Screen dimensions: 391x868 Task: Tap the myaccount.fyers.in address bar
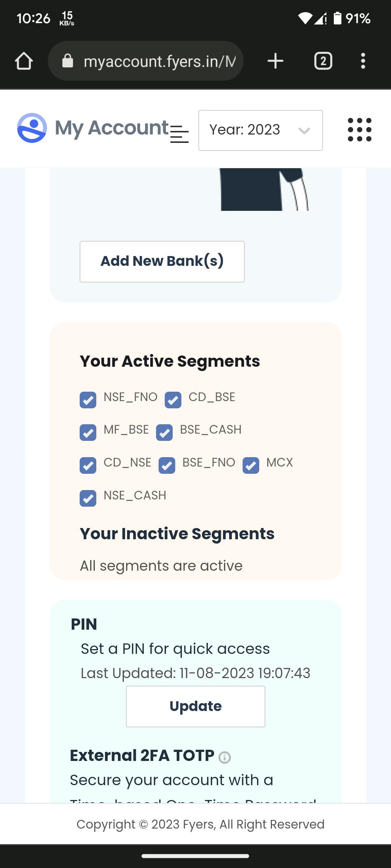159,61
